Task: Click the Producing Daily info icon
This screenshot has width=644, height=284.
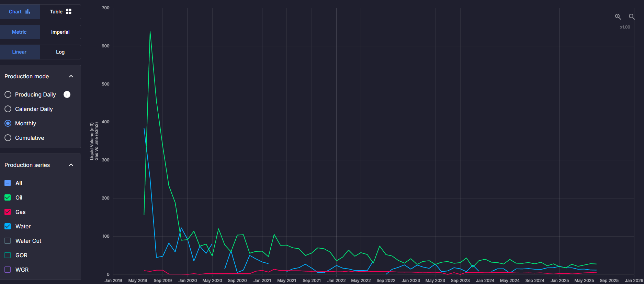Action: [67, 94]
